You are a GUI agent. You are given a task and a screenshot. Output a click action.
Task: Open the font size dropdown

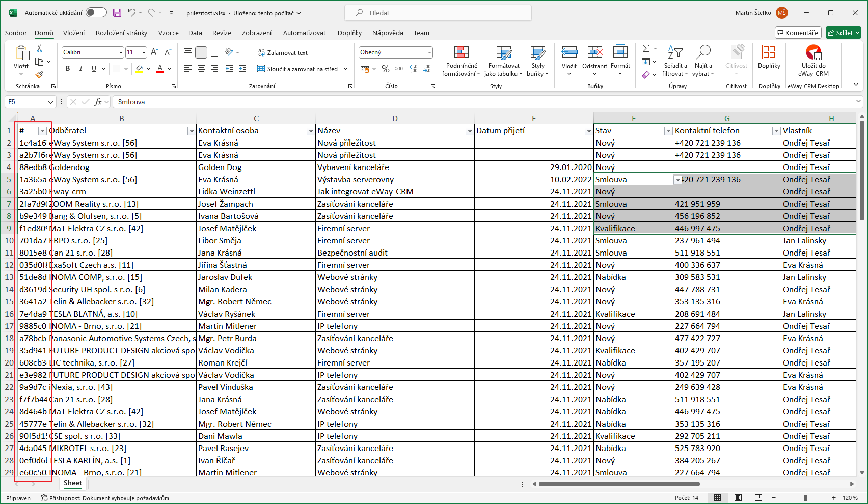pyautogui.click(x=144, y=52)
